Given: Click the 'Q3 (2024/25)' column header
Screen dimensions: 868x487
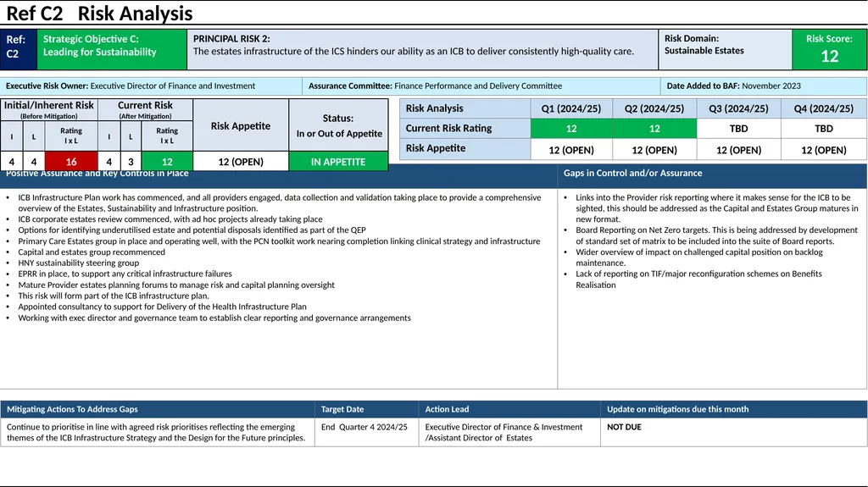Looking at the screenshot, I should [738, 108].
